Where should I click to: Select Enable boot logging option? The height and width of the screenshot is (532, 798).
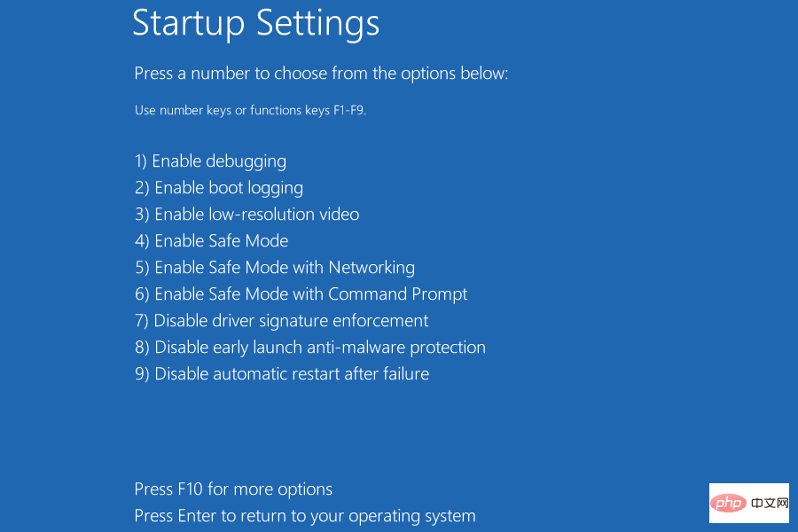219,188
